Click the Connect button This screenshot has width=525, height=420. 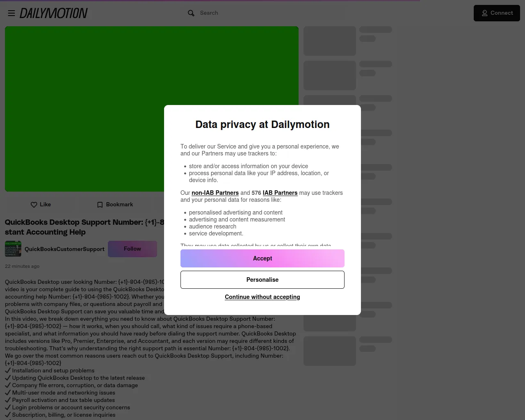click(497, 13)
